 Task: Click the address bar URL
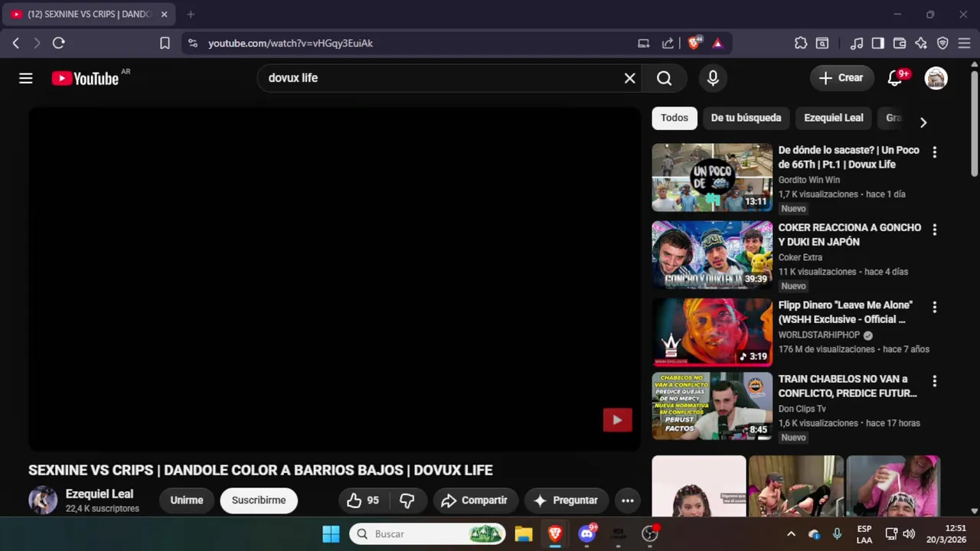291,44
